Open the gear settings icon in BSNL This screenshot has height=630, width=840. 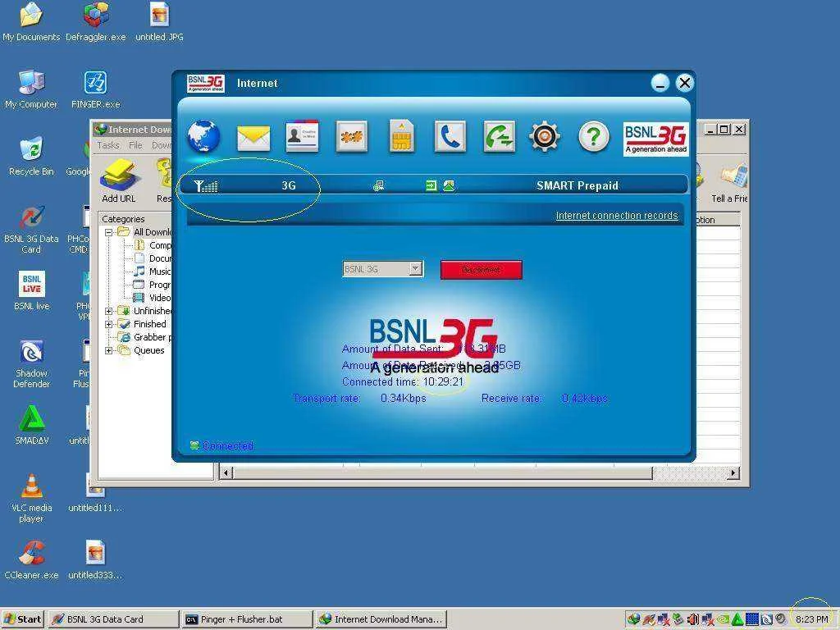pos(545,137)
